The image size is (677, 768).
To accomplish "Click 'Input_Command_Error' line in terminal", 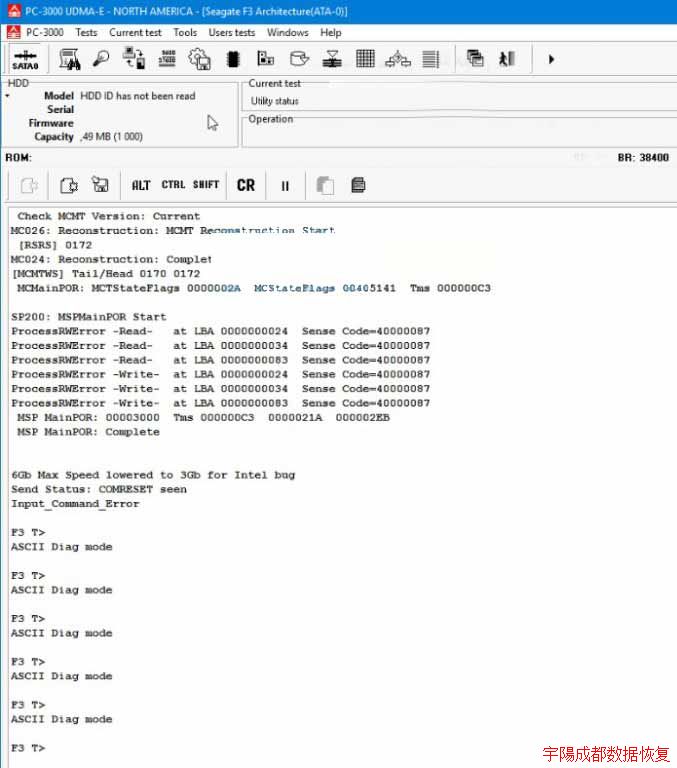I will (x=75, y=504).
